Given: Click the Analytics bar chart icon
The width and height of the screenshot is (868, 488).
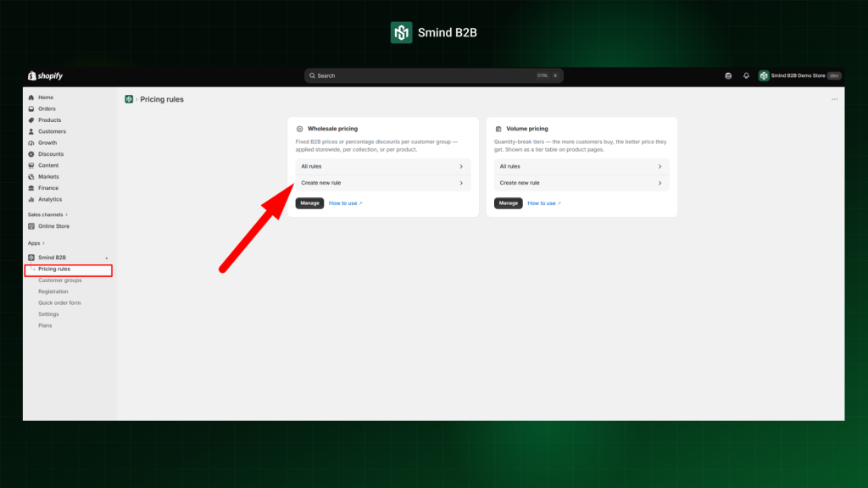Looking at the screenshot, I should [x=31, y=200].
